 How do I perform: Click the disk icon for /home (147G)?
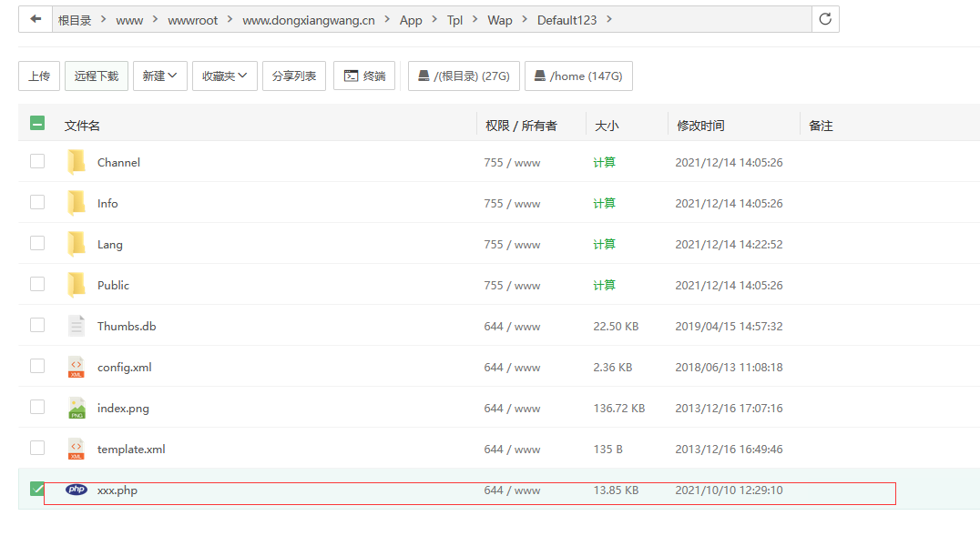click(540, 76)
